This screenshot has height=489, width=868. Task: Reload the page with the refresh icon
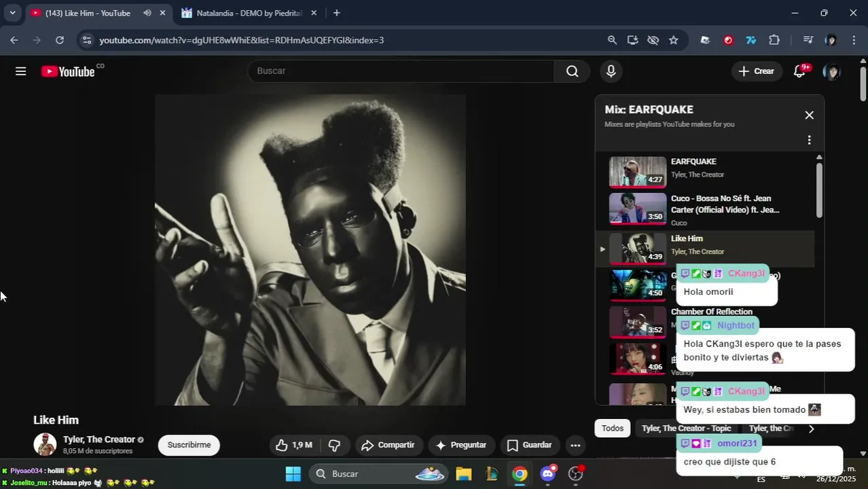click(x=60, y=40)
